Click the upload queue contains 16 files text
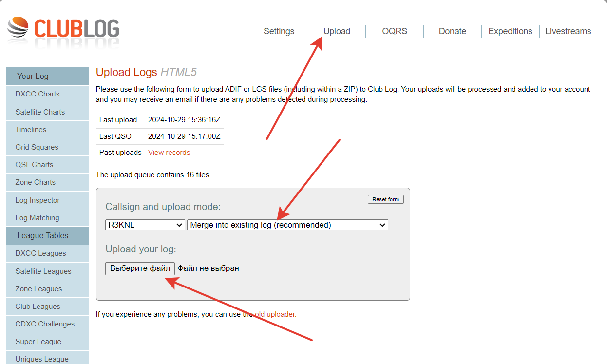This screenshot has width=607, height=364. pyautogui.click(x=153, y=174)
